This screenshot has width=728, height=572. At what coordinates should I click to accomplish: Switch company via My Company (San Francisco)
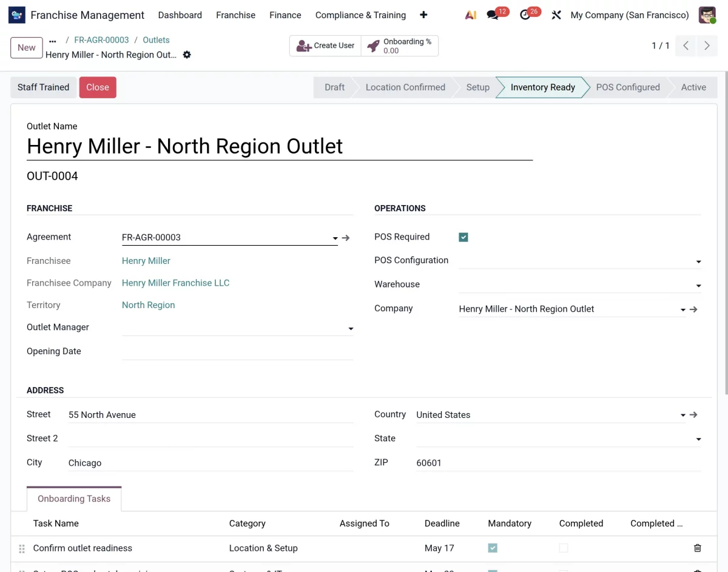(630, 15)
